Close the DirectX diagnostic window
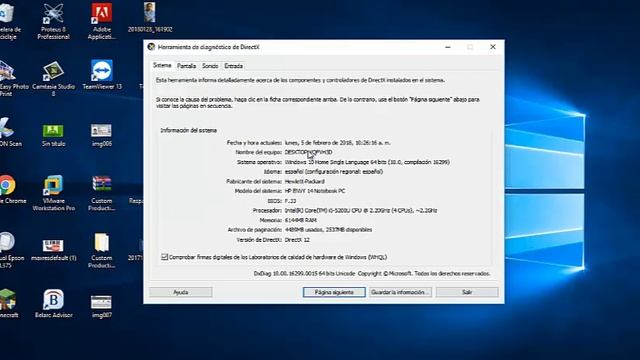This screenshot has width=640, height=360. pyautogui.click(x=493, y=47)
